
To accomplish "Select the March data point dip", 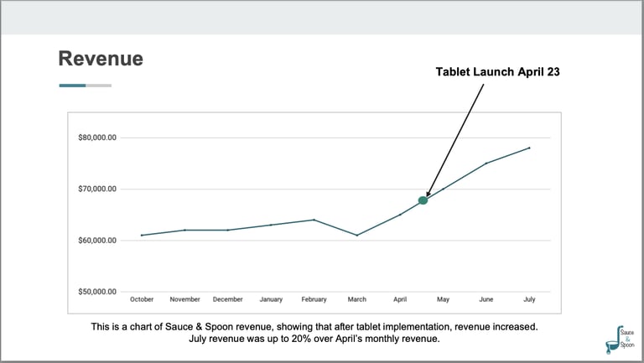I will click(357, 236).
